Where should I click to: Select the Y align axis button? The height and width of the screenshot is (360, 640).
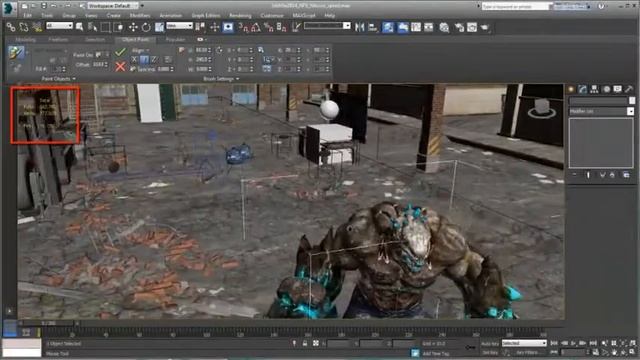[144, 60]
